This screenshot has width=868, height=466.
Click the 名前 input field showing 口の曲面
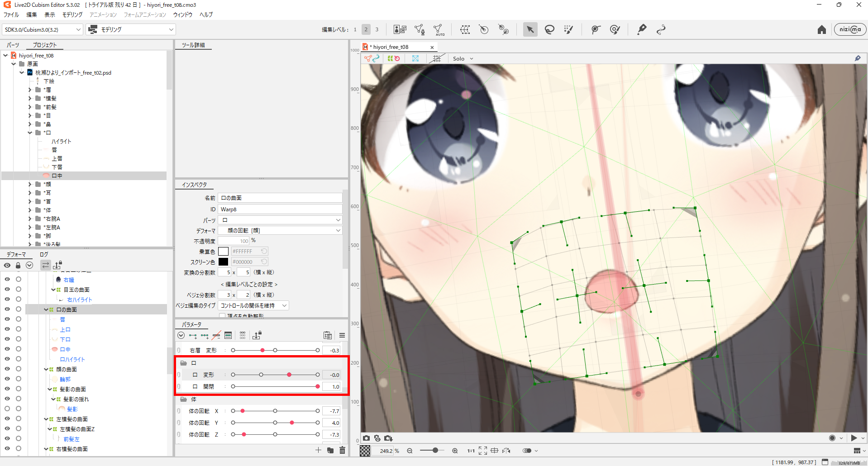pyautogui.click(x=281, y=198)
